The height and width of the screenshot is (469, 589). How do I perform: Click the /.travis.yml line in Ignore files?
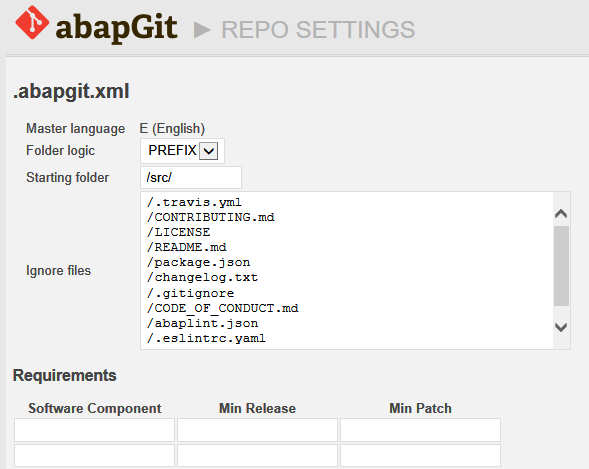click(194, 202)
